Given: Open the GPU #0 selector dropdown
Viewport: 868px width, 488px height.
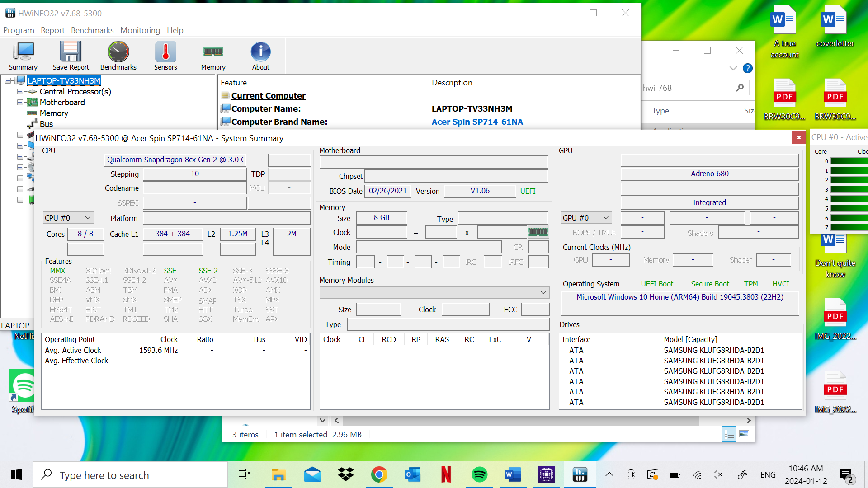Looking at the screenshot, I should (586, 218).
